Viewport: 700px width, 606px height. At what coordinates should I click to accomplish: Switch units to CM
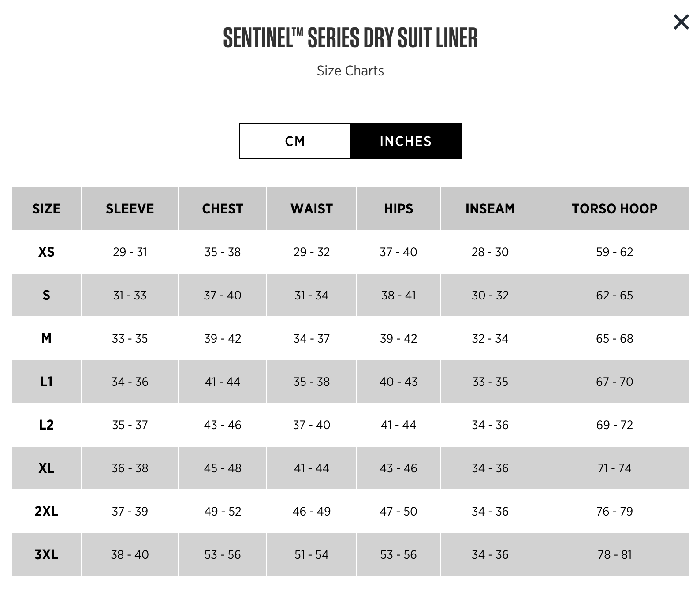click(295, 141)
